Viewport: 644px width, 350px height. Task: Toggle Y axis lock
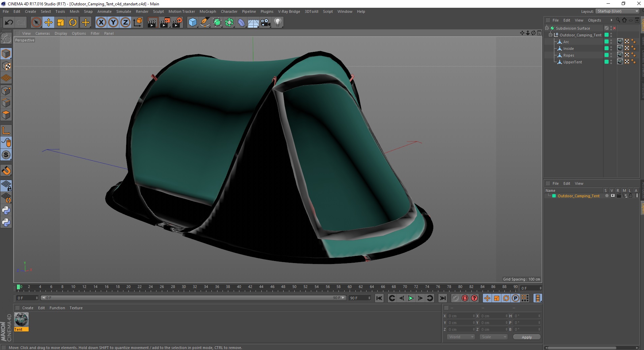tap(113, 23)
